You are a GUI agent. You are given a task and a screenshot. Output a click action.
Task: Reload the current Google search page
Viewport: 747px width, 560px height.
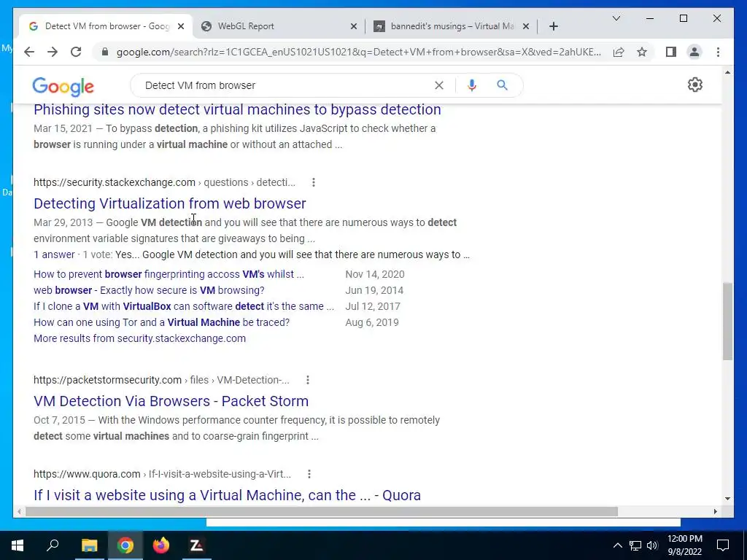point(76,52)
